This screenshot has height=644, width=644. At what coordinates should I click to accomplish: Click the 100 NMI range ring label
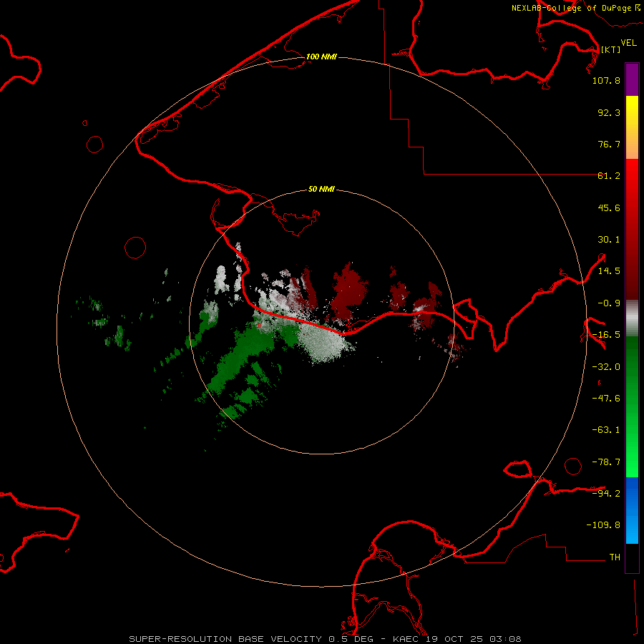point(321,57)
